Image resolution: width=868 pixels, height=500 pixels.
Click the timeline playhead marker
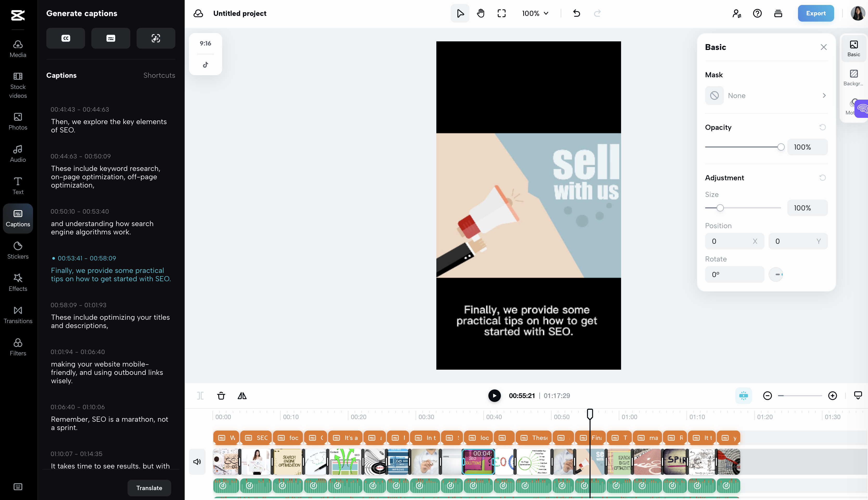click(590, 414)
